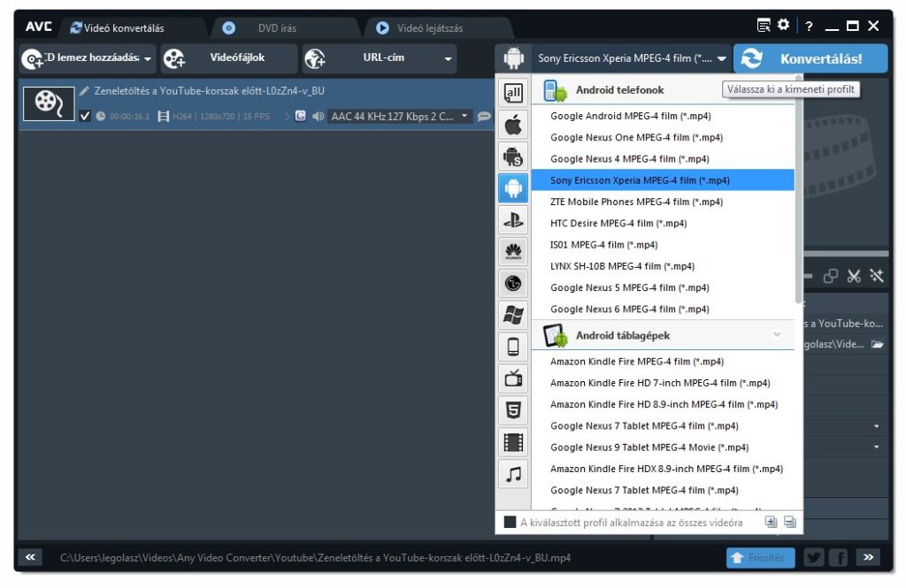
Task: Show all output profiles category
Action: [513, 93]
